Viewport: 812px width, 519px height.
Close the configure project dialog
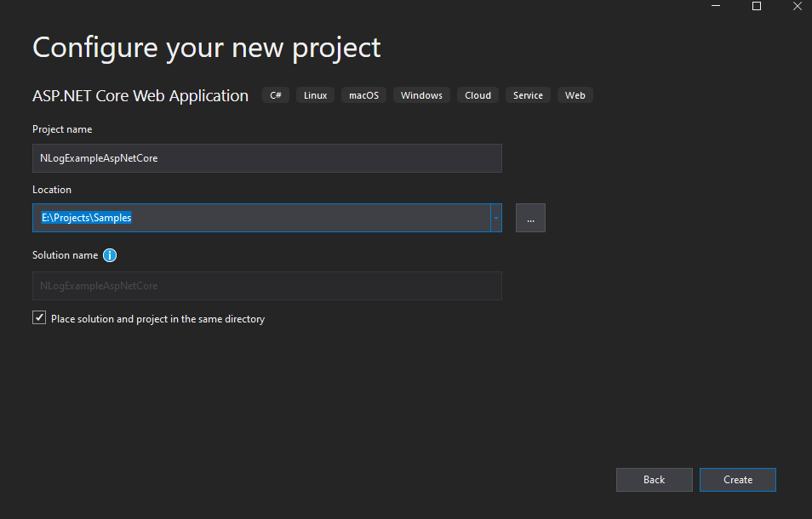[797, 6]
